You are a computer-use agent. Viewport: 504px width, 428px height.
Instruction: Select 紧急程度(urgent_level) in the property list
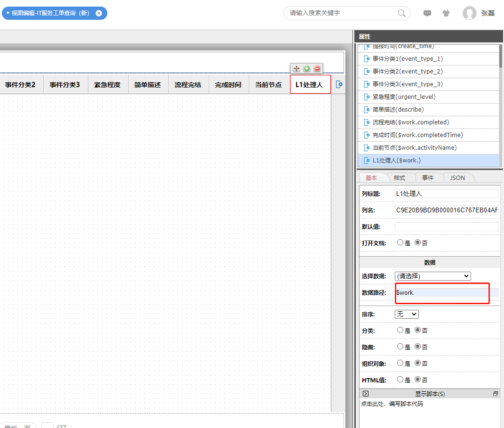point(404,97)
